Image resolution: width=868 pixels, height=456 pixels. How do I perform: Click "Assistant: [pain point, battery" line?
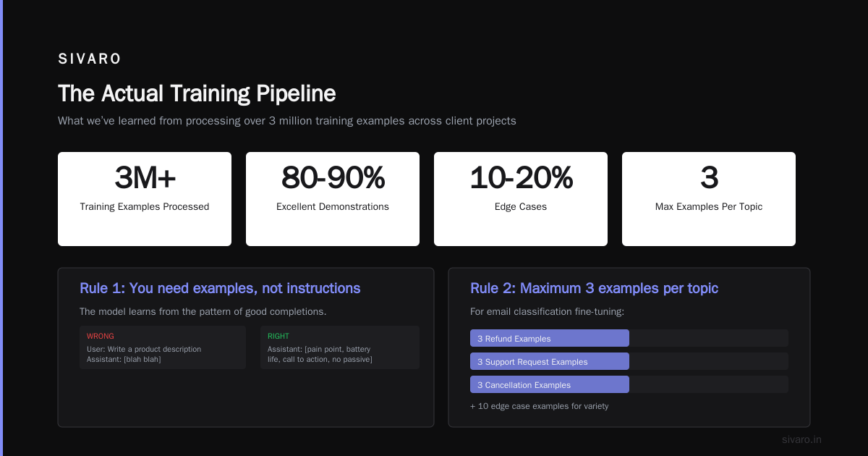coord(319,349)
